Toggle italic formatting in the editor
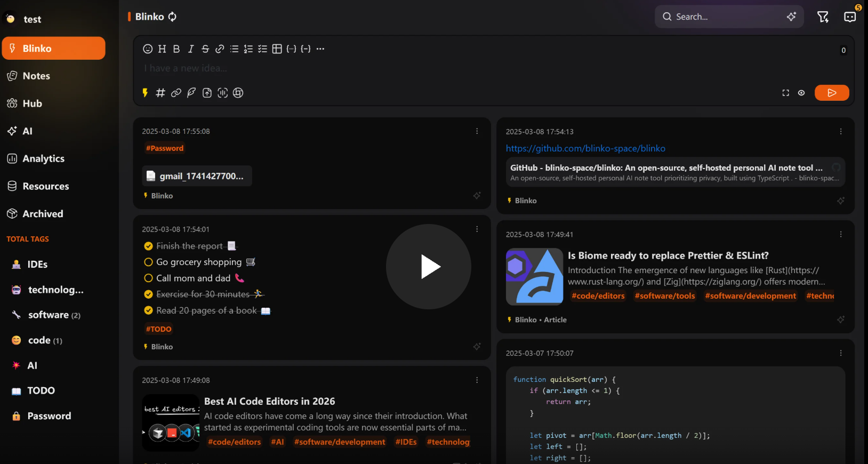The height and width of the screenshot is (464, 868). [191, 49]
